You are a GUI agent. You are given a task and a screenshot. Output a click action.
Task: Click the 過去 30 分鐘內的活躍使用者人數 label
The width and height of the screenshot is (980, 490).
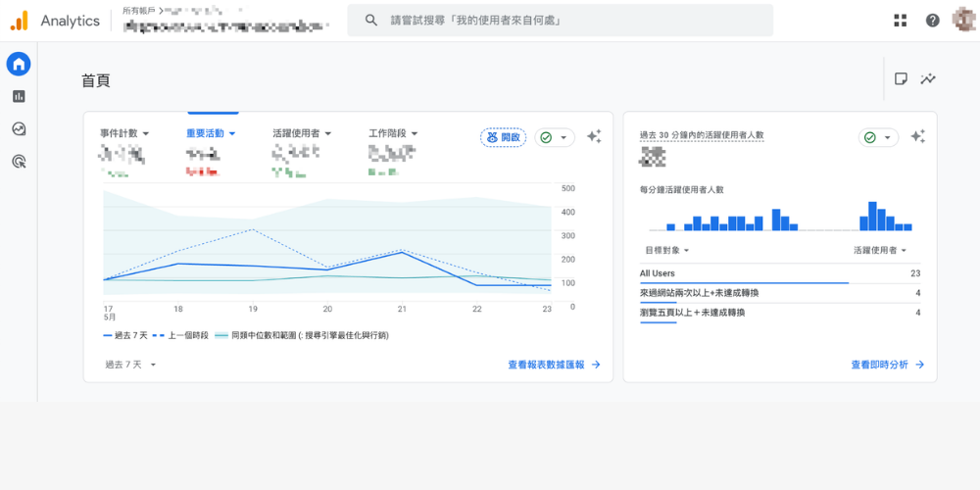(702, 135)
